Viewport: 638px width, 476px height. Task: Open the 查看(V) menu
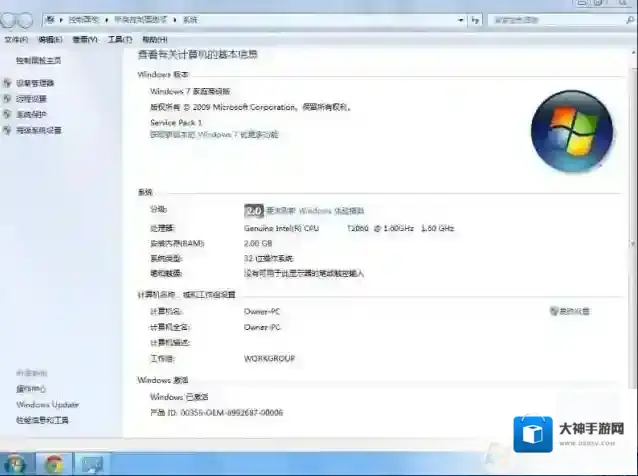85,39
